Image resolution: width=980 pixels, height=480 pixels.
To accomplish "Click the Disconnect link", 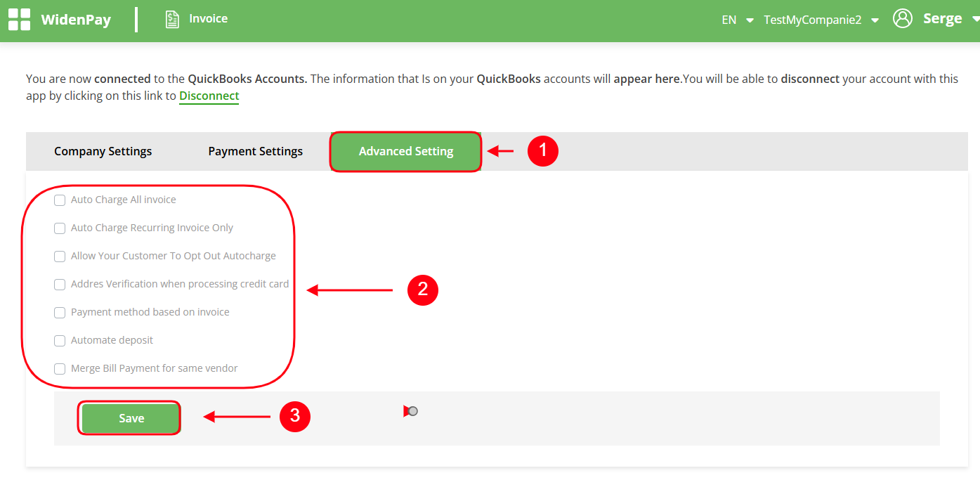I will click(209, 96).
